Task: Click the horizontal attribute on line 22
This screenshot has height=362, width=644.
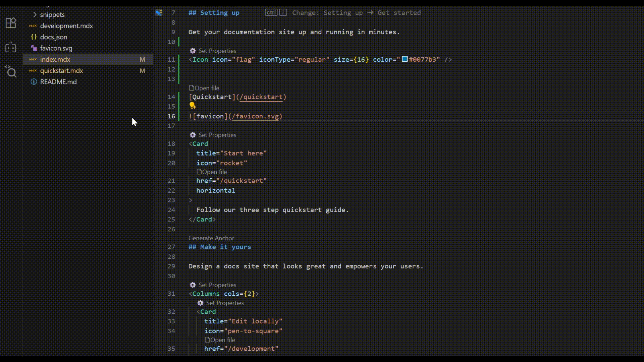Action: (216, 191)
